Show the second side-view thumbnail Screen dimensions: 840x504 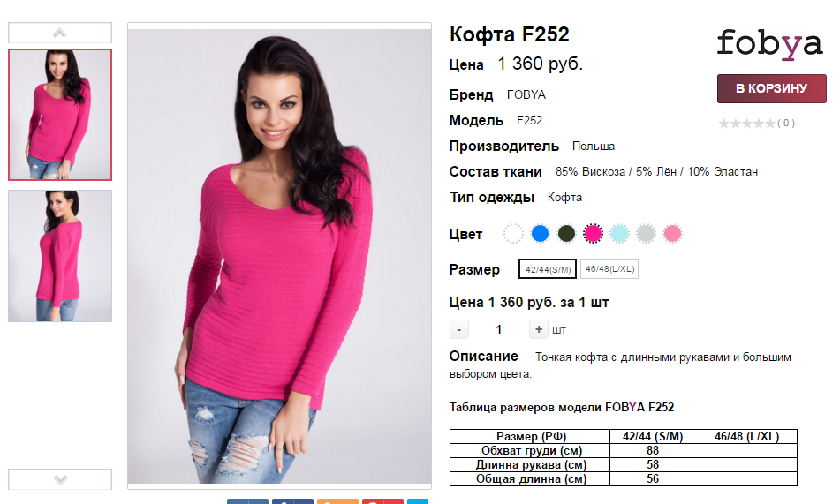pos(60,256)
